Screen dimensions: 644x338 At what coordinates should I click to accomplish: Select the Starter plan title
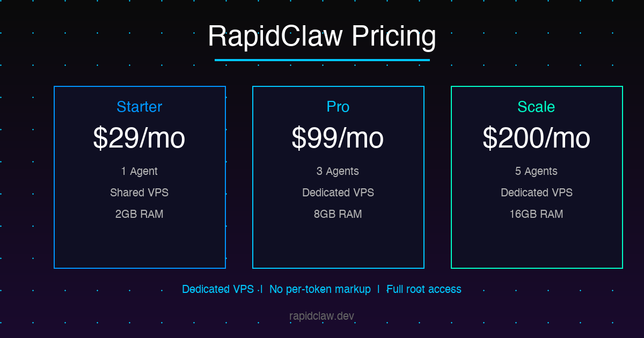[140, 107]
